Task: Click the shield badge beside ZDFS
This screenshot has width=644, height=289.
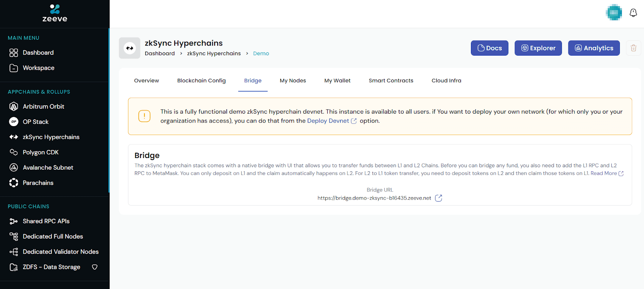Action: tap(95, 267)
